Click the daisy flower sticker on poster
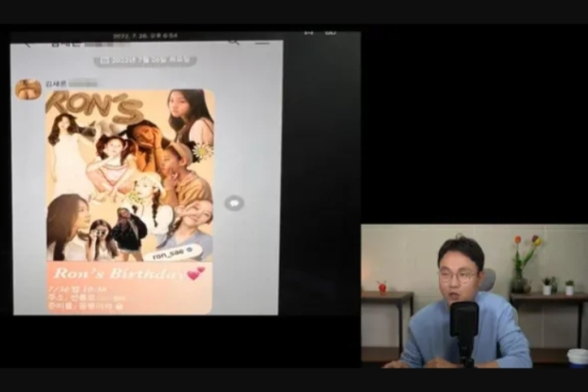This screenshot has width=588, height=392. pos(201,151)
